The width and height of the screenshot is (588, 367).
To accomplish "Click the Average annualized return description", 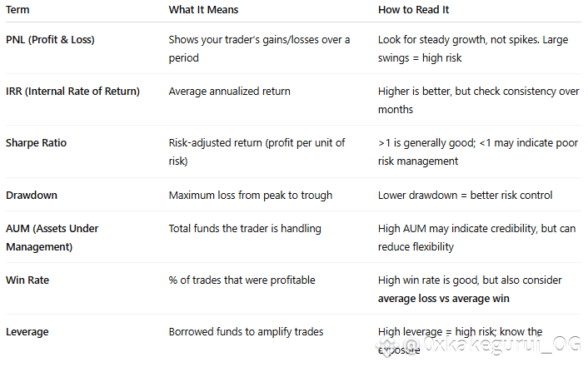I will click(x=230, y=91).
